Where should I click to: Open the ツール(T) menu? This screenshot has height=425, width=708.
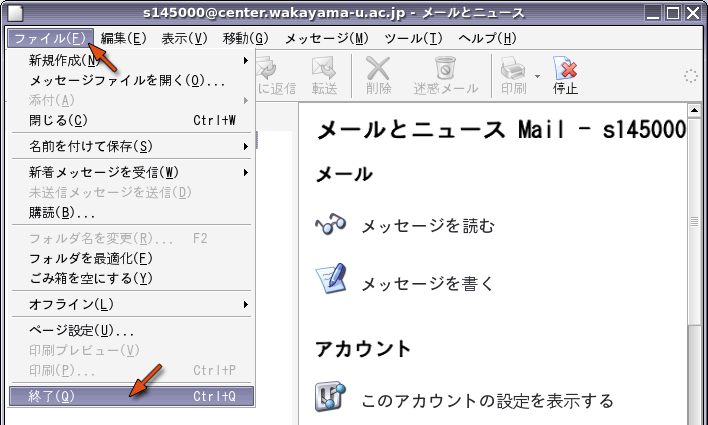414,38
